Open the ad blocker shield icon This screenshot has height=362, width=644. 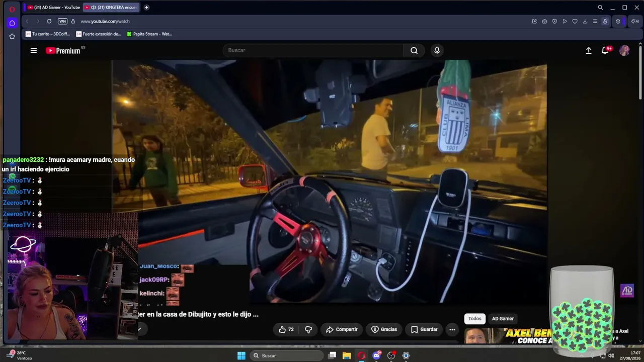coord(554,21)
